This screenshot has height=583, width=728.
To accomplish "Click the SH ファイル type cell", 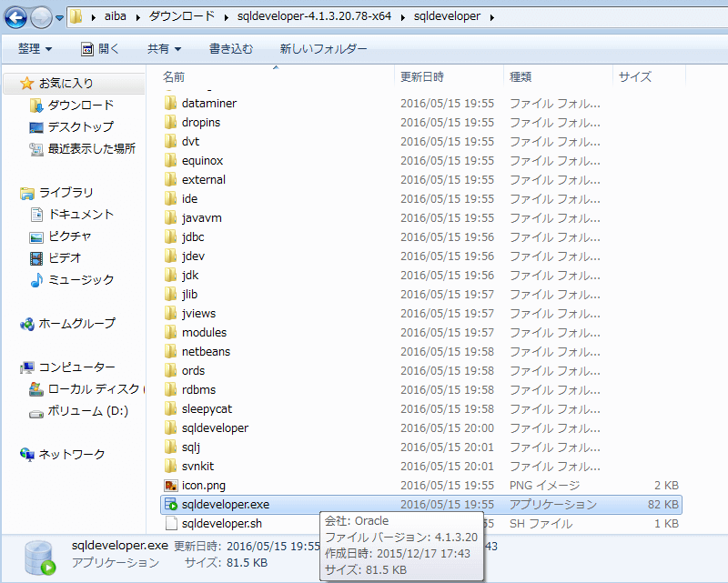I will click(541, 524).
